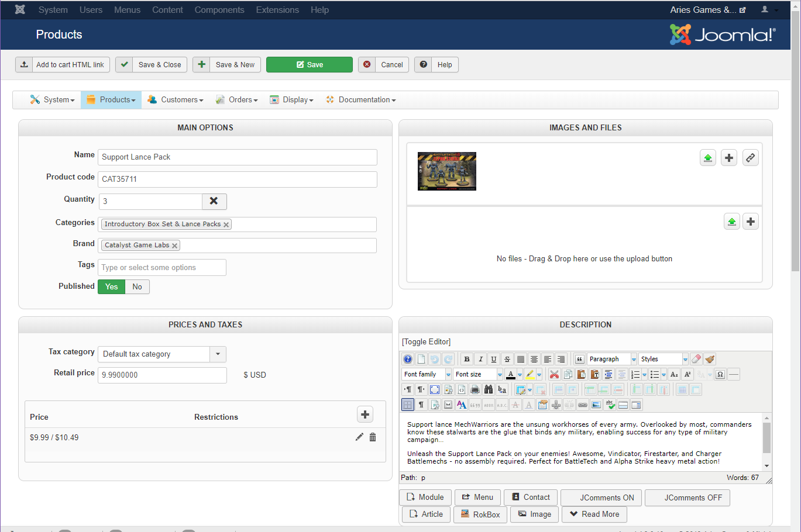
Task: Apply superscript formatting in the editor
Action: click(687, 374)
